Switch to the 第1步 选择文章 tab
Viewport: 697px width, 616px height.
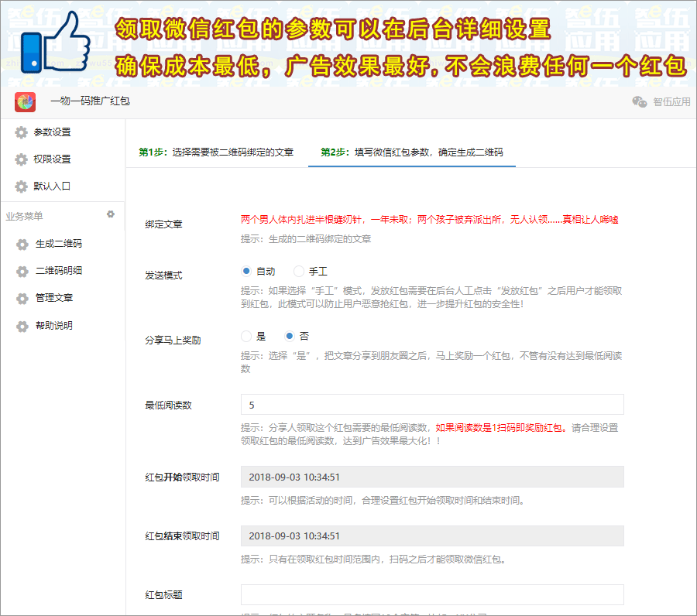(x=216, y=152)
